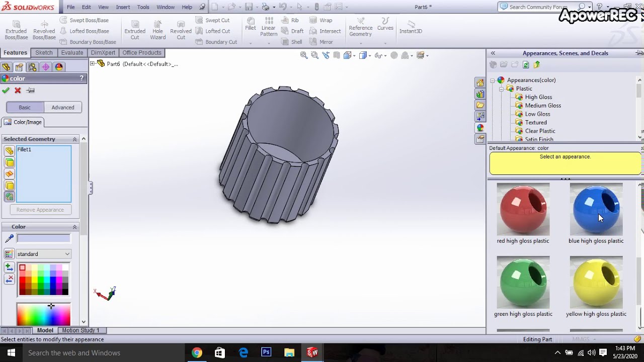Collapse the Appearances(color) tree node
The height and width of the screenshot is (362, 644).
coord(493,80)
